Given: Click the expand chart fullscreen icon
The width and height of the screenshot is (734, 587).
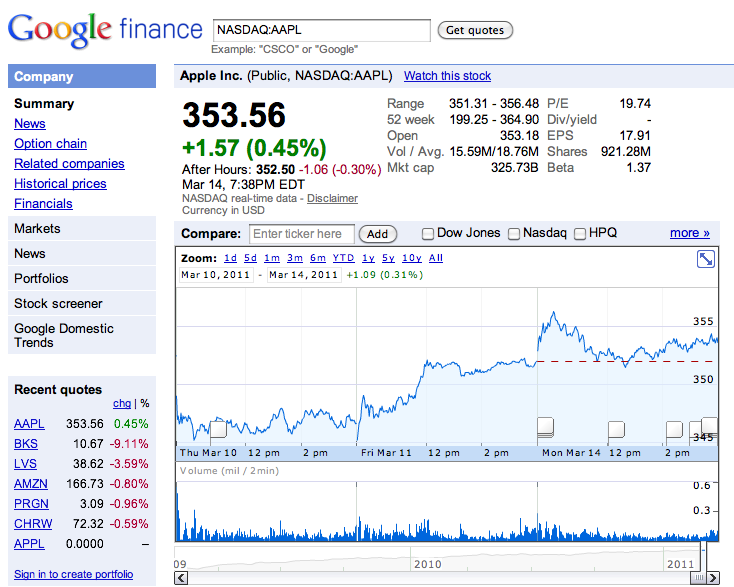Looking at the screenshot, I should 706,259.
